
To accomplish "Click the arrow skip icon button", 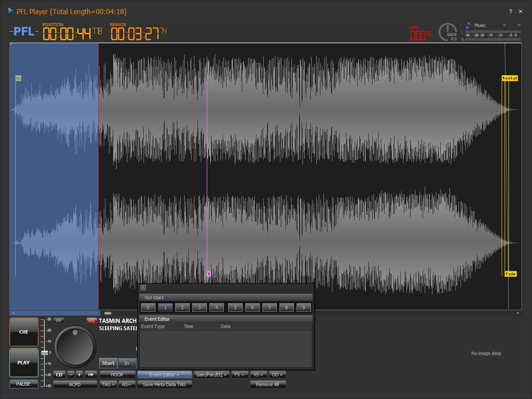I will (x=91, y=375).
